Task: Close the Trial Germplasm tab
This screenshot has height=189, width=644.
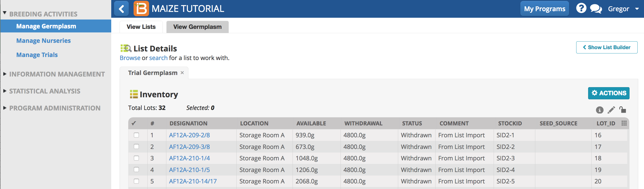Action: coord(182,73)
